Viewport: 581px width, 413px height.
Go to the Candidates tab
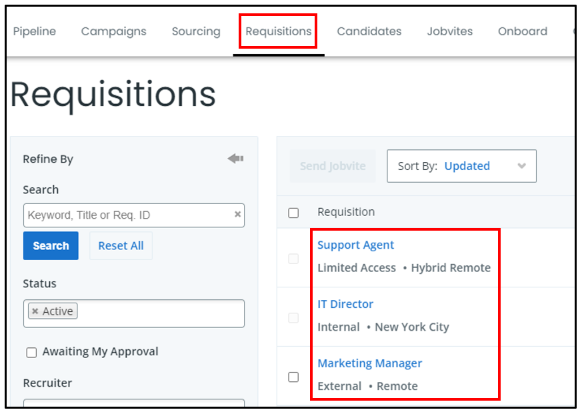point(369,31)
